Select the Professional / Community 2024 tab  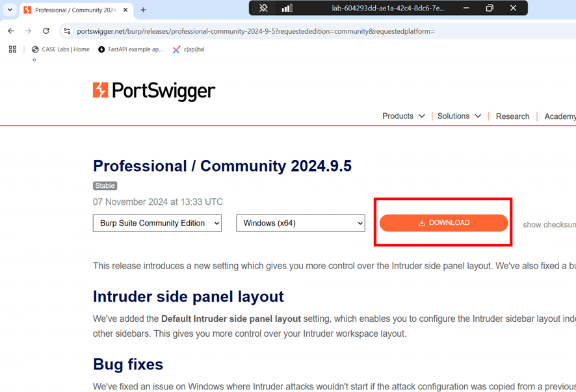point(75,10)
